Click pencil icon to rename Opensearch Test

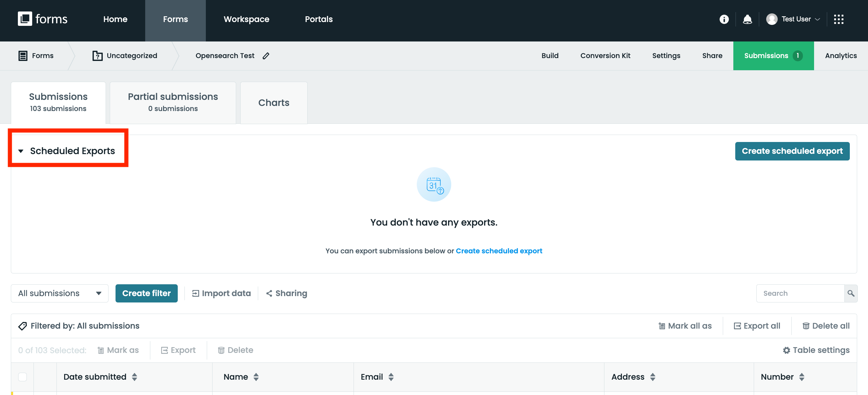(266, 56)
